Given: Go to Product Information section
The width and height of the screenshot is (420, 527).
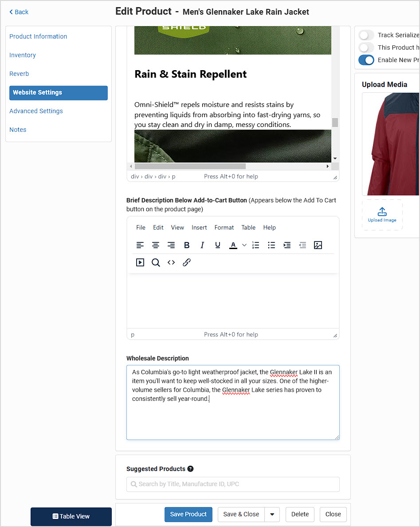Looking at the screenshot, I should tap(38, 36).
